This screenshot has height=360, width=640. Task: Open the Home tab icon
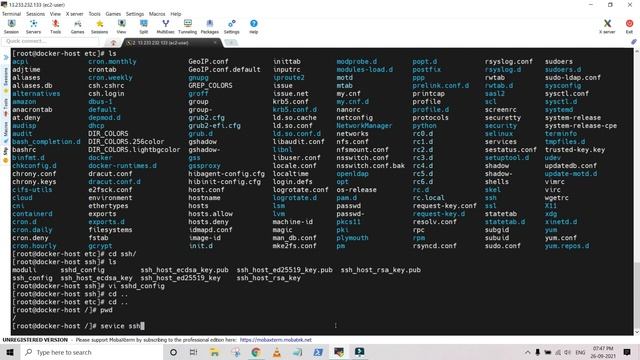pos(113,42)
